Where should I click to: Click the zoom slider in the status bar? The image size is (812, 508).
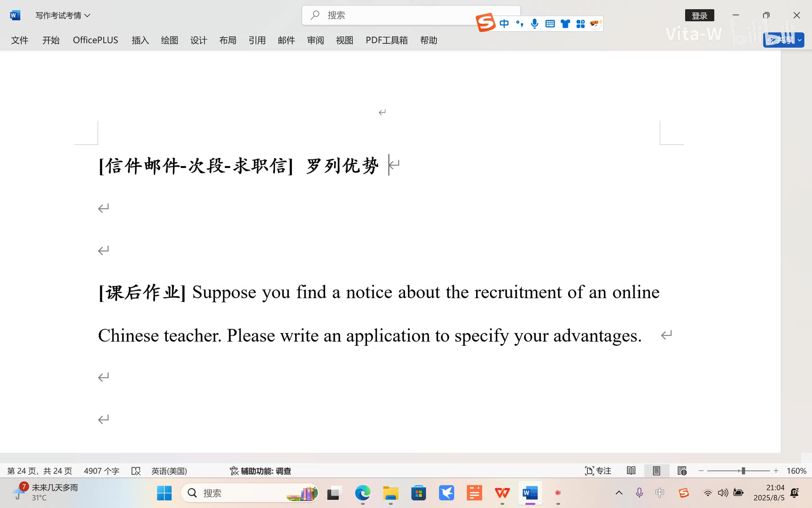743,471
